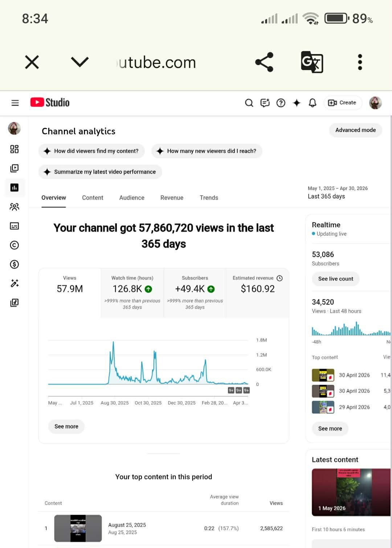Screen dimensions: 392x548
Task: Open Community icon in the sidebar
Action: pos(15,207)
